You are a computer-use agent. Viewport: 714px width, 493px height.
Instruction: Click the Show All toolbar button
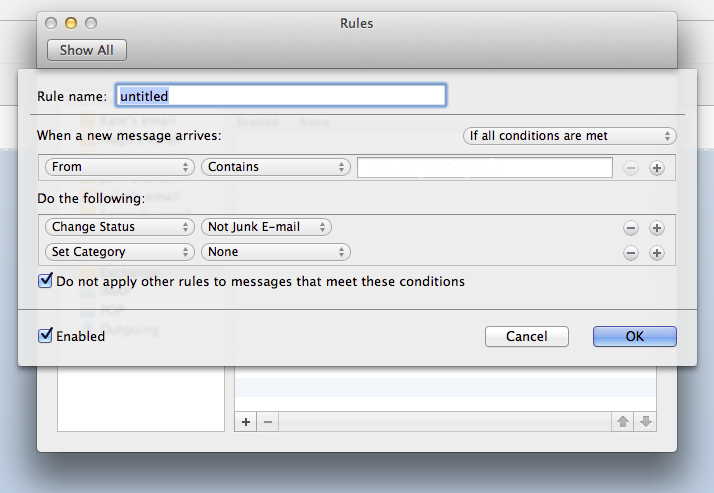(x=87, y=50)
